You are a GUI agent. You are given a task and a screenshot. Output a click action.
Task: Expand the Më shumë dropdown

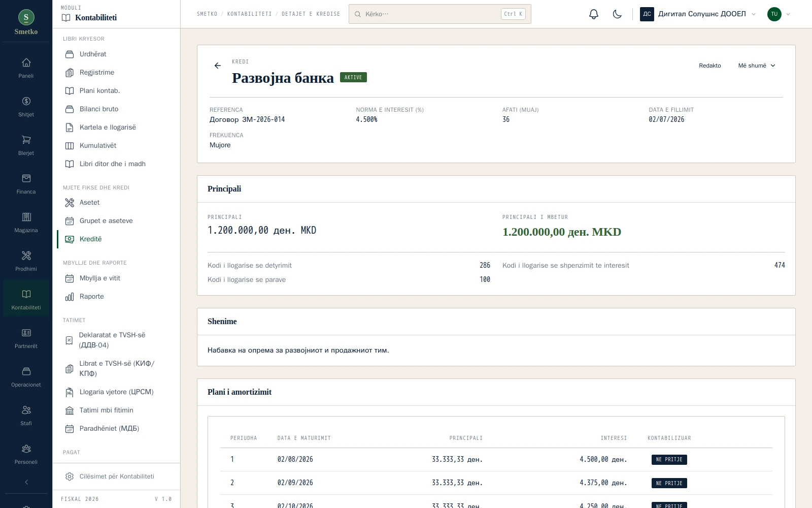point(757,66)
